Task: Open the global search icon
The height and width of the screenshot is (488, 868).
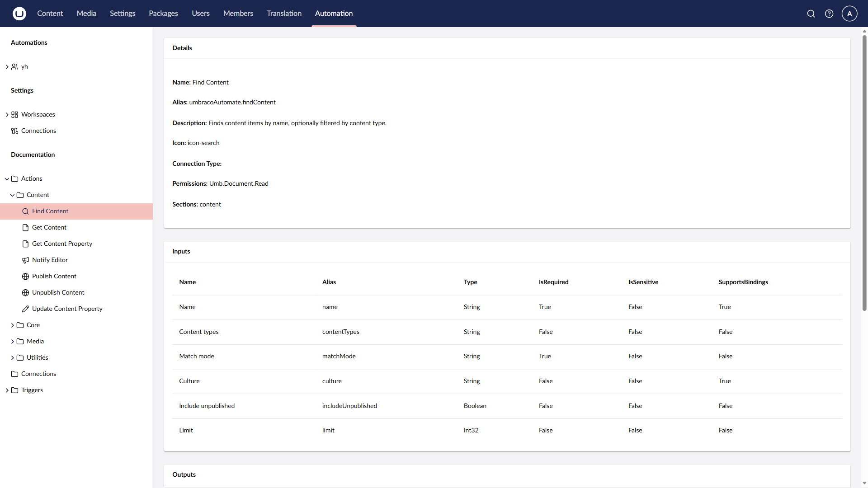Action: pyautogui.click(x=811, y=14)
